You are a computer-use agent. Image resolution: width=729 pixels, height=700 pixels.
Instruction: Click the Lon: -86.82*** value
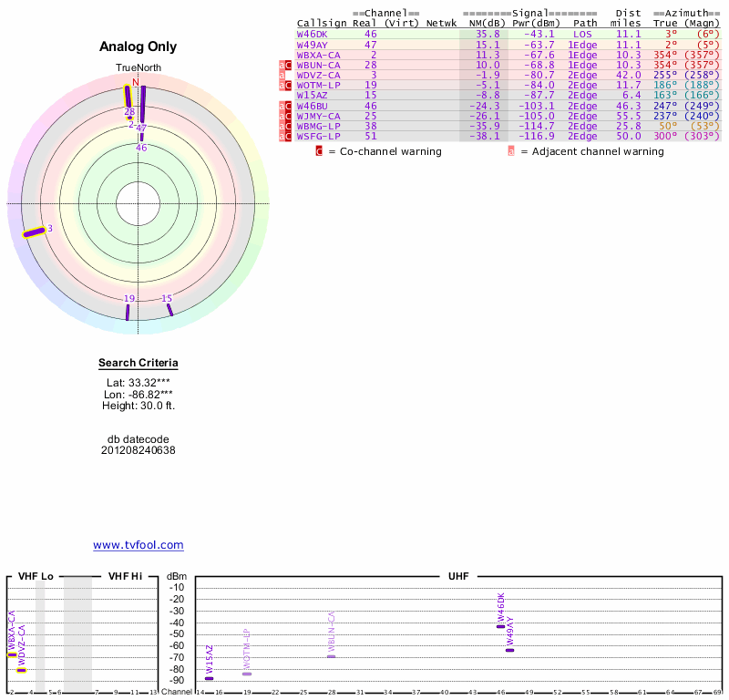[139, 395]
